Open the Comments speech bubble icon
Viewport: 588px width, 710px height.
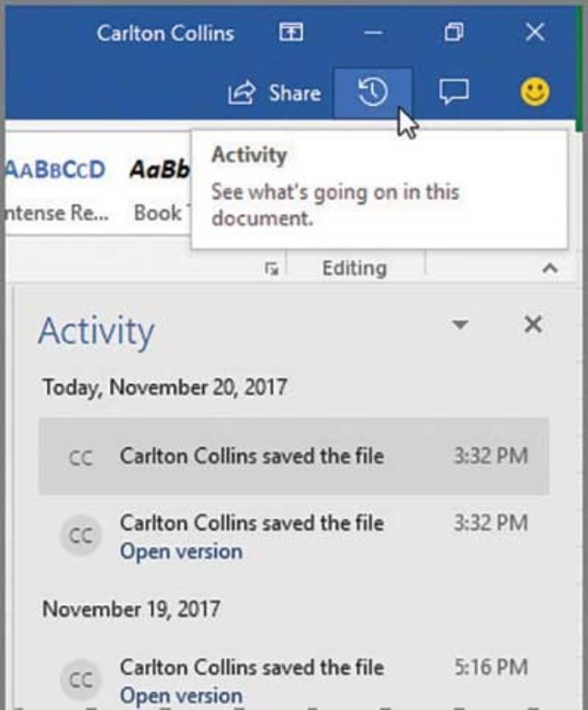[x=454, y=93]
